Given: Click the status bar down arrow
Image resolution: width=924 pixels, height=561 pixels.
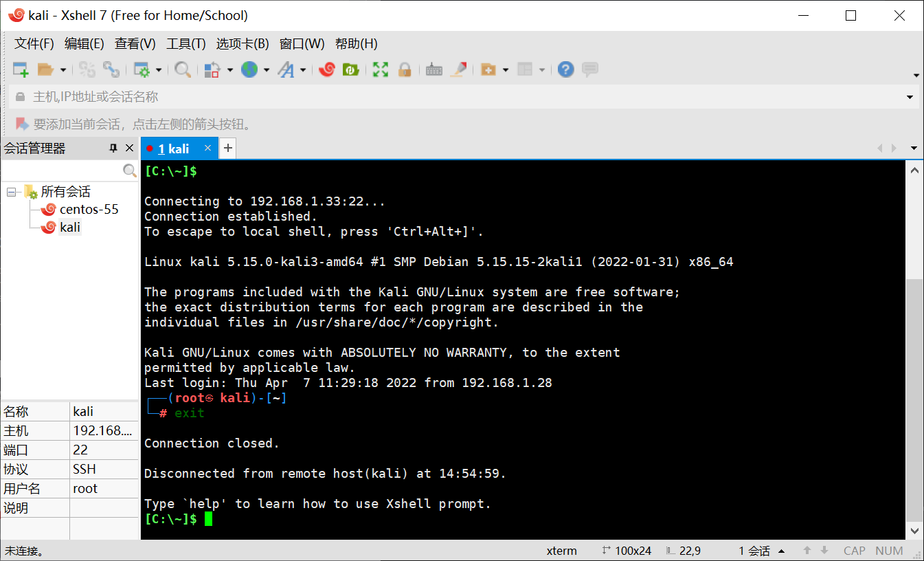Looking at the screenshot, I should click(x=824, y=551).
